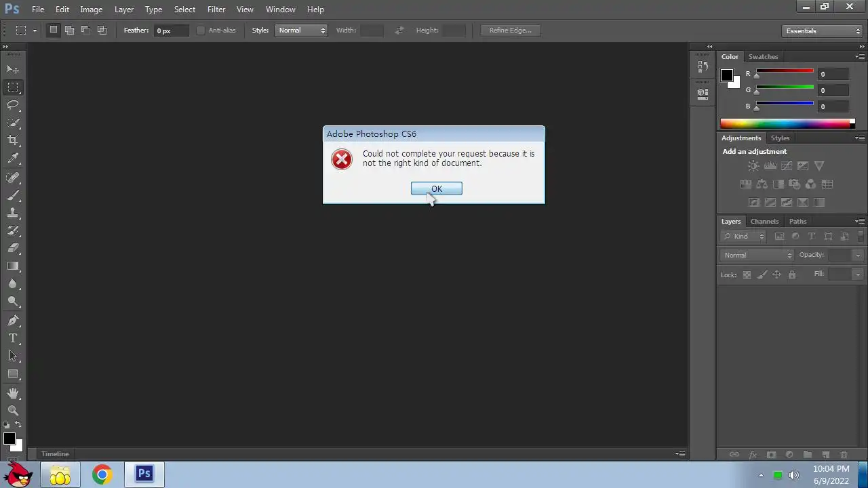This screenshot has width=868, height=488.
Task: Add a Hue/Saturation adjustment
Action: pos(745,184)
